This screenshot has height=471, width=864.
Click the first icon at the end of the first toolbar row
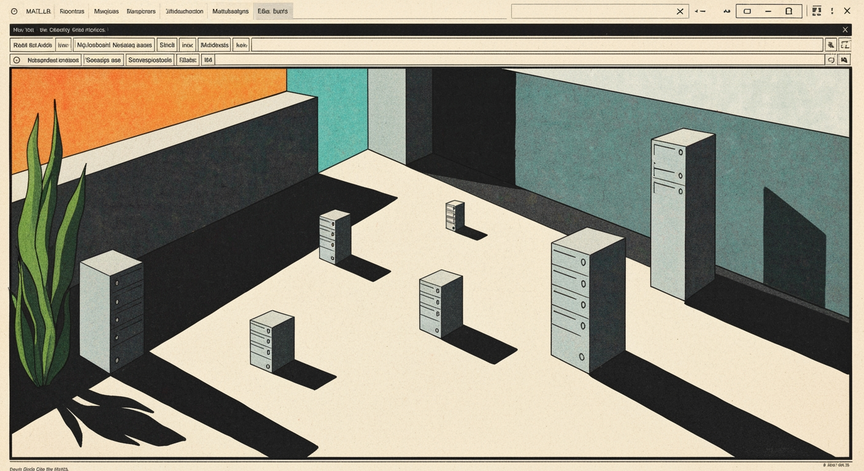coord(831,45)
